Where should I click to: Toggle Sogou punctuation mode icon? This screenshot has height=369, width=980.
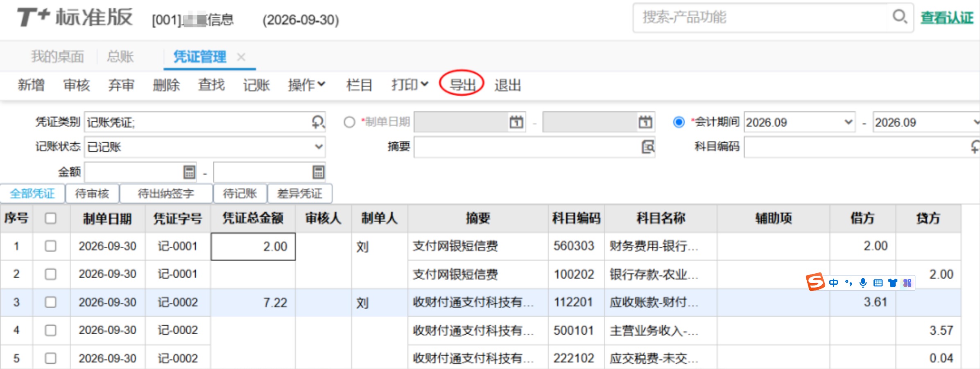(849, 283)
